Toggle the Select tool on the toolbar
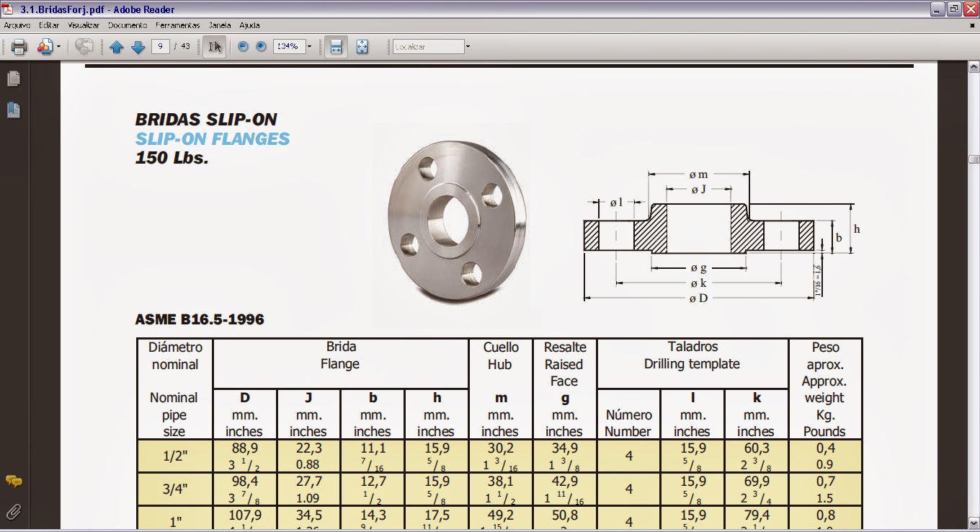The height and width of the screenshot is (532, 980). click(x=213, y=46)
